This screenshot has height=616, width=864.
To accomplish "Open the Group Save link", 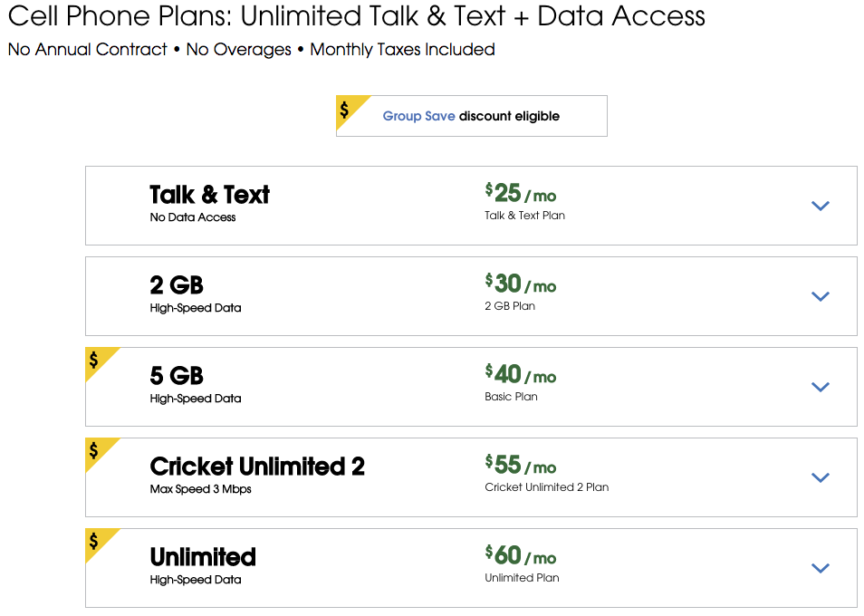I will tap(418, 116).
